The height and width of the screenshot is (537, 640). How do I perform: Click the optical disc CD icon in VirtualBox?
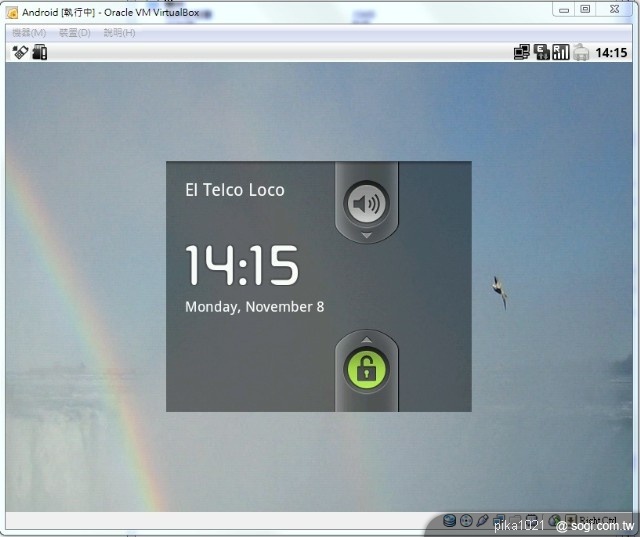466,521
